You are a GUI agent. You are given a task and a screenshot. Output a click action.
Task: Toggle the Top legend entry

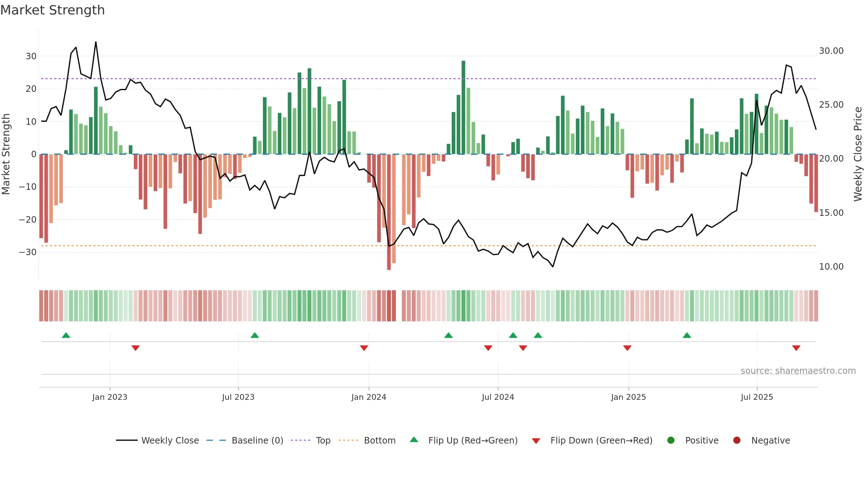point(311,440)
